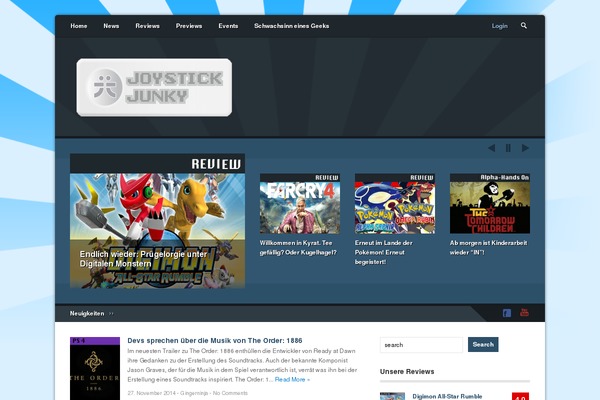
Task: Open the Far Cry 4 review thumbnail
Action: tap(300, 204)
